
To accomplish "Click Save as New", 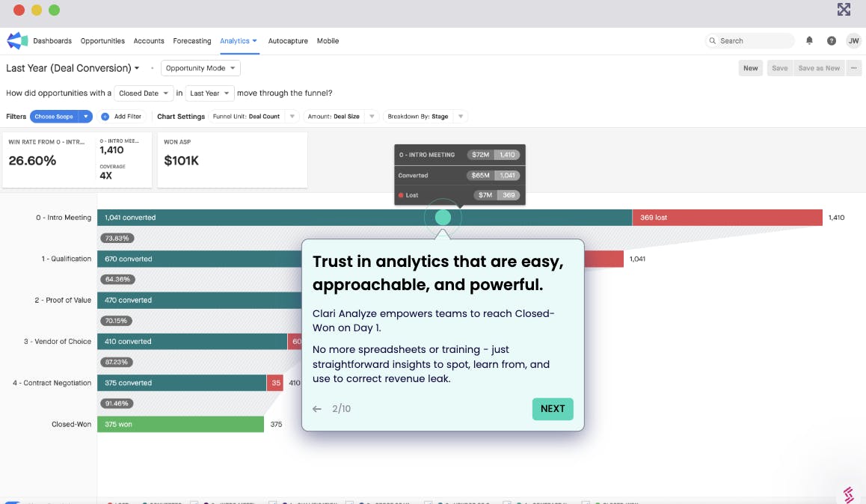I will coord(818,68).
